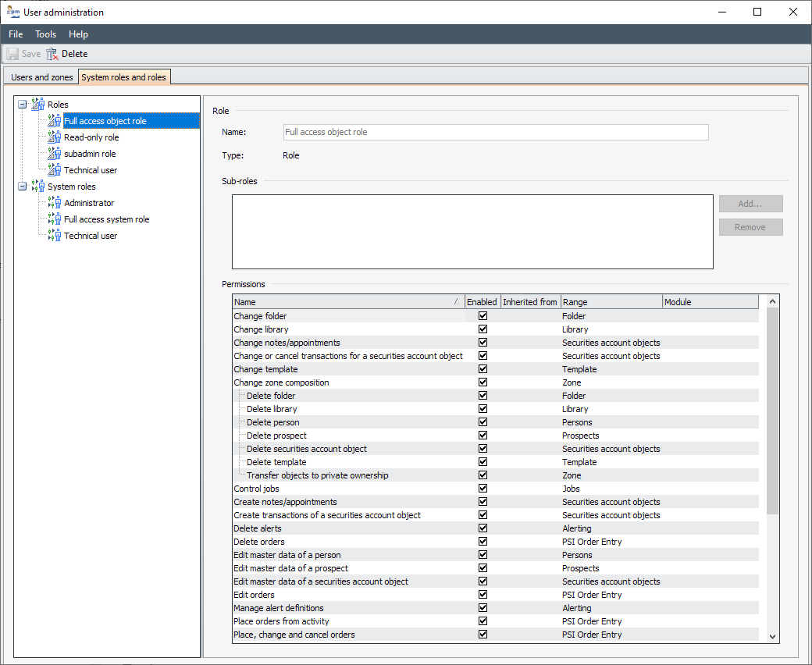812x665 pixels.
Task: Switch to Users and zones tab
Action: tap(42, 77)
